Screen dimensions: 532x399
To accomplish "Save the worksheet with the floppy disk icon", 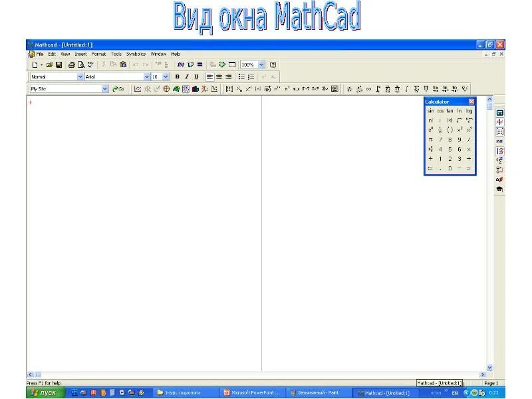I will (x=59, y=65).
